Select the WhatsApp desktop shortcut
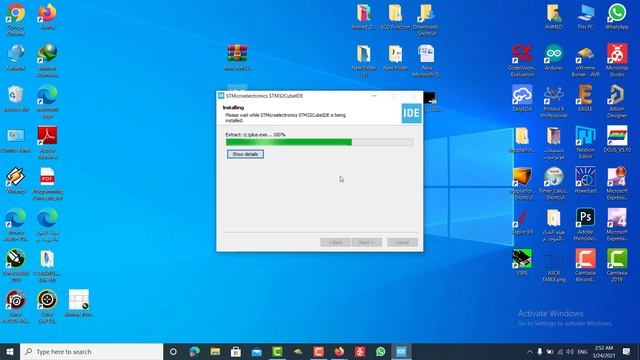 pyautogui.click(x=617, y=16)
